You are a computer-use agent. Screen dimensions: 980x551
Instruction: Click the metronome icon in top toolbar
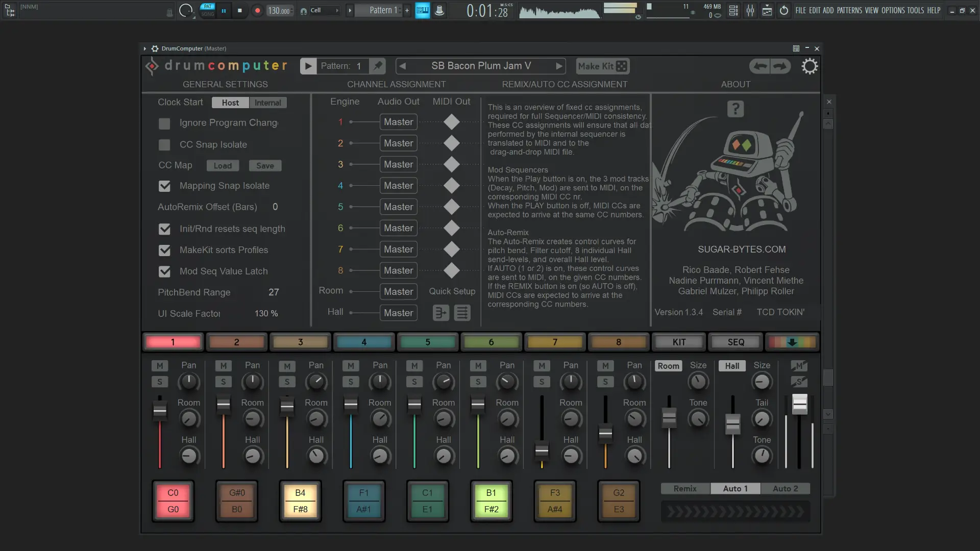[x=439, y=10]
